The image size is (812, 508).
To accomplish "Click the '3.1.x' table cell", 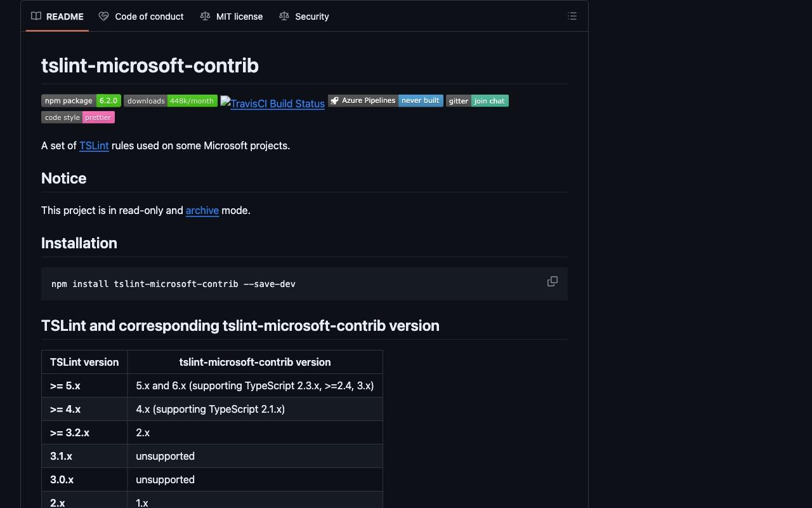I will click(x=84, y=456).
